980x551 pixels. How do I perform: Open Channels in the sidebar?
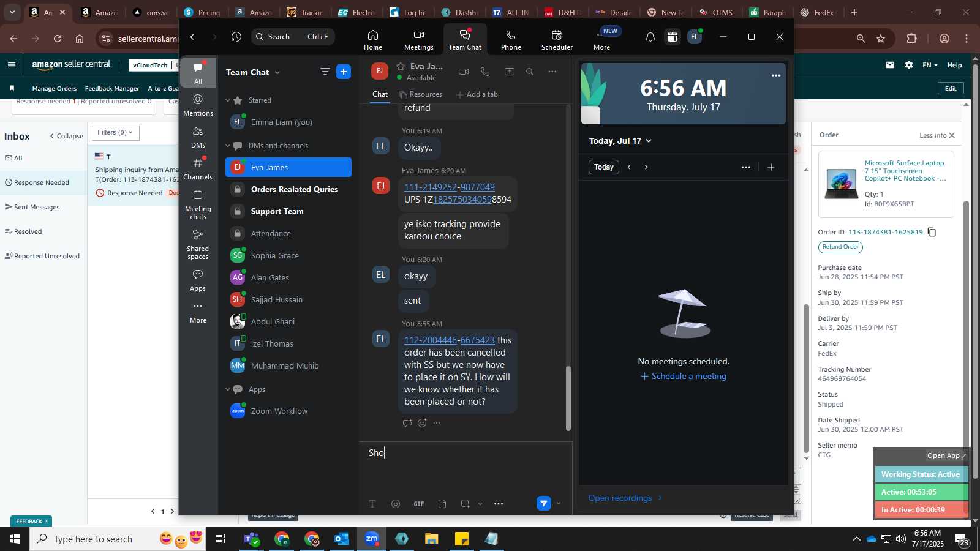198,169
